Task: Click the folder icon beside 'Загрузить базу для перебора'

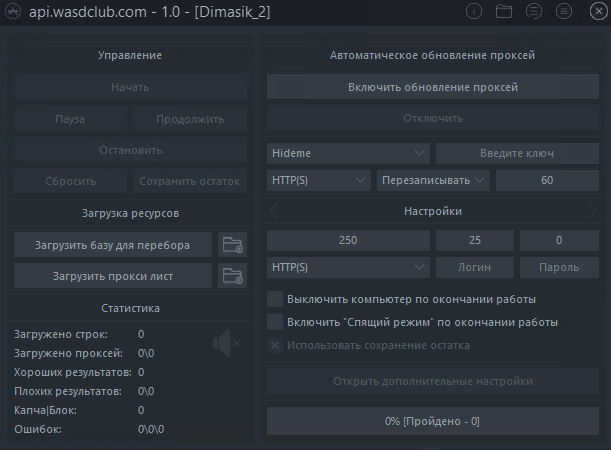Action: click(232, 245)
